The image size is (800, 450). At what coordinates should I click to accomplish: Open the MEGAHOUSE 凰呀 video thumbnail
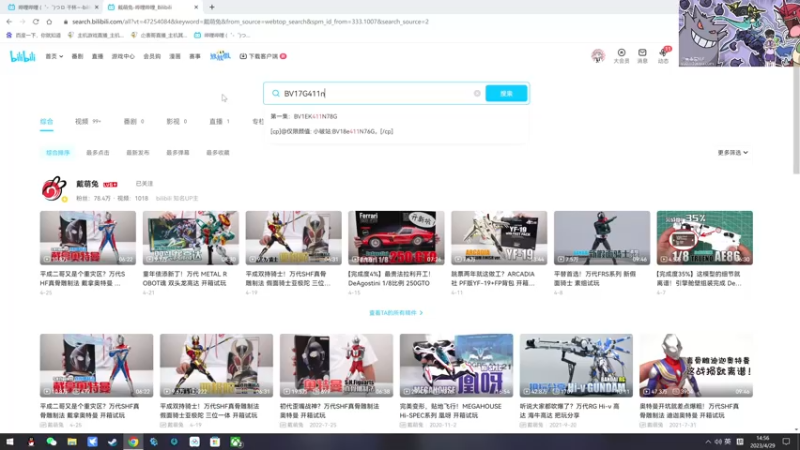point(456,365)
